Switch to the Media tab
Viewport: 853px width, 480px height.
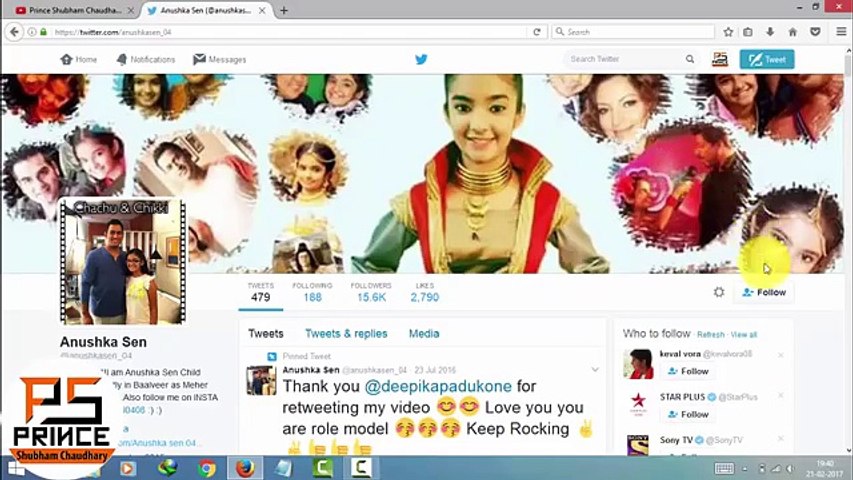coord(424,334)
